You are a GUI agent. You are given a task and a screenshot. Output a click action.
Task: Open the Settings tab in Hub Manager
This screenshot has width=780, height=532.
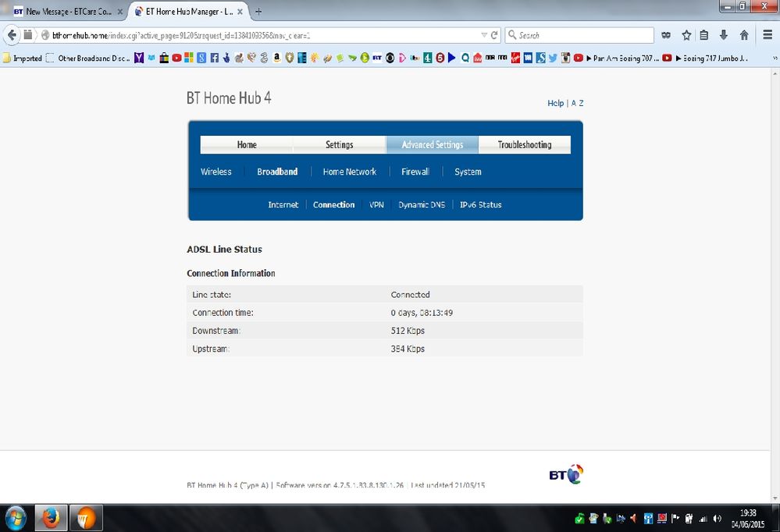pos(340,144)
